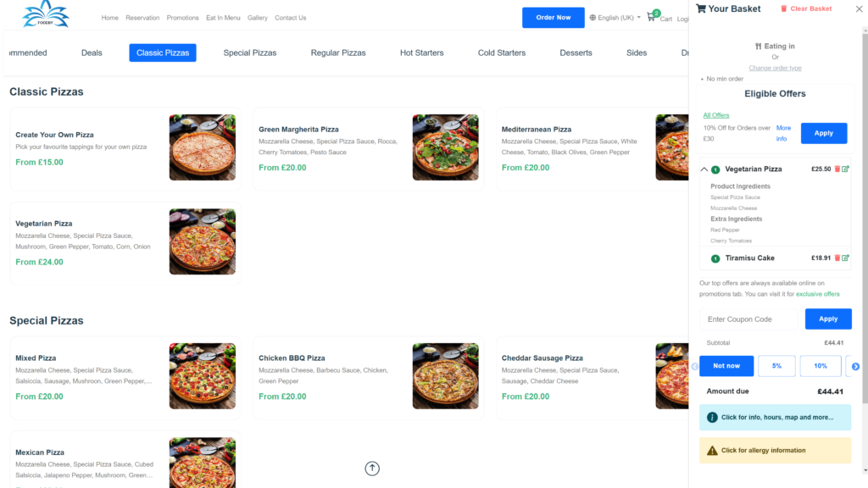The width and height of the screenshot is (868, 488).
Task: Open the Promotions menu item
Action: pyautogui.click(x=182, y=18)
